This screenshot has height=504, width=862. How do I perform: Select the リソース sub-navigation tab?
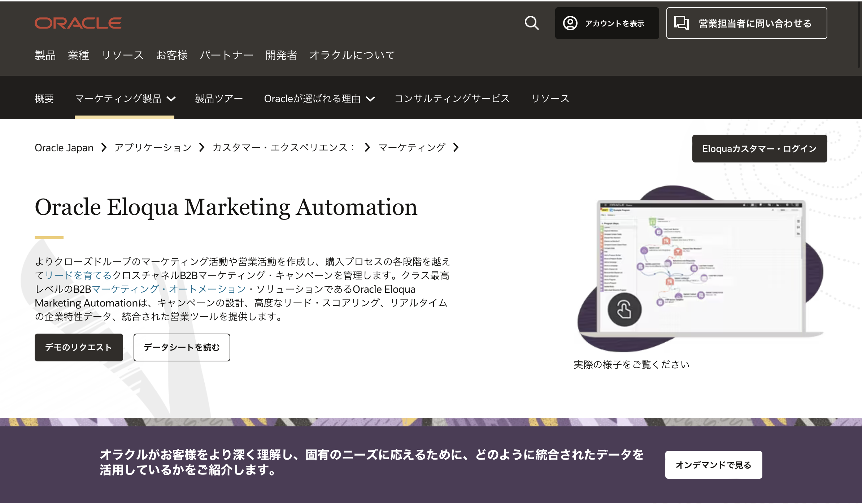click(x=550, y=99)
